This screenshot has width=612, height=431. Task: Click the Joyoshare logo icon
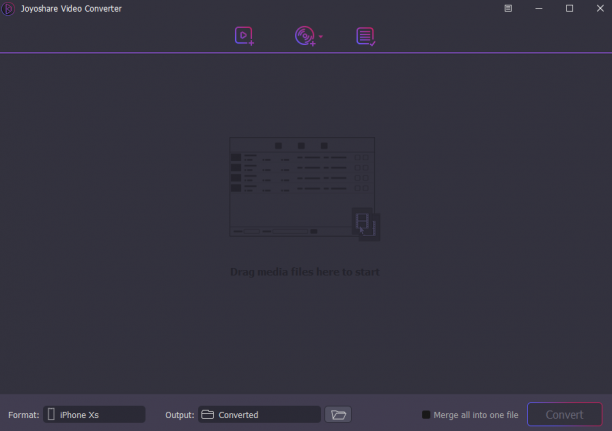[8, 9]
